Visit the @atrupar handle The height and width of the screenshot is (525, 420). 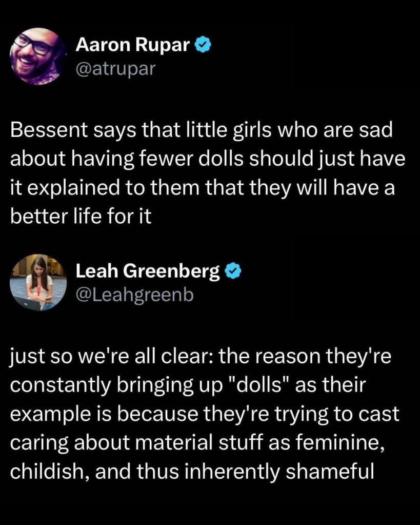pos(115,68)
